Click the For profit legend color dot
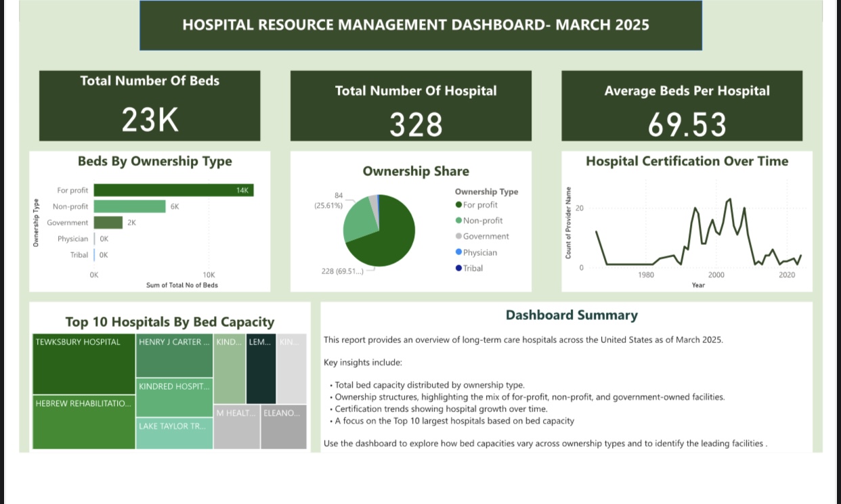The height and width of the screenshot is (504, 841). click(x=458, y=205)
